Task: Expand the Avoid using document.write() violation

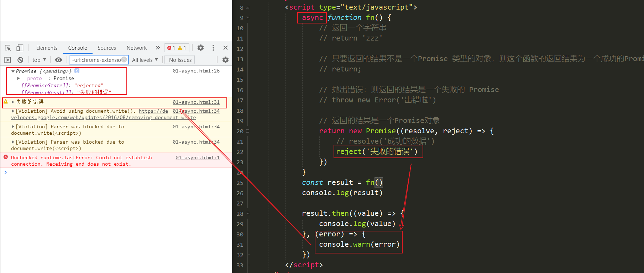Action: [13, 111]
